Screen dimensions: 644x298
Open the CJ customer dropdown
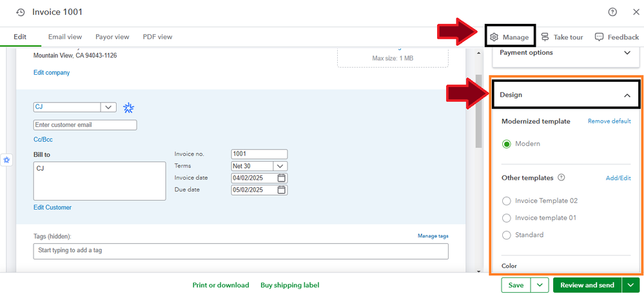pos(108,107)
